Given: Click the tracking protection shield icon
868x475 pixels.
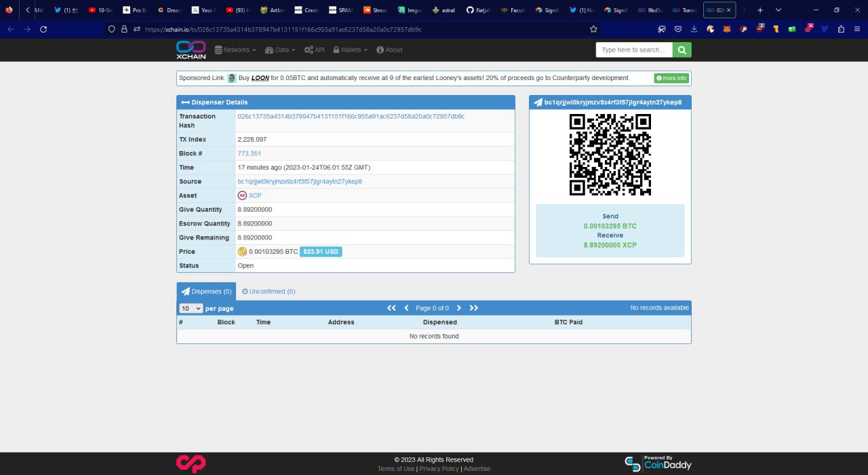Looking at the screenshot, I should click(x=113, y=29).
